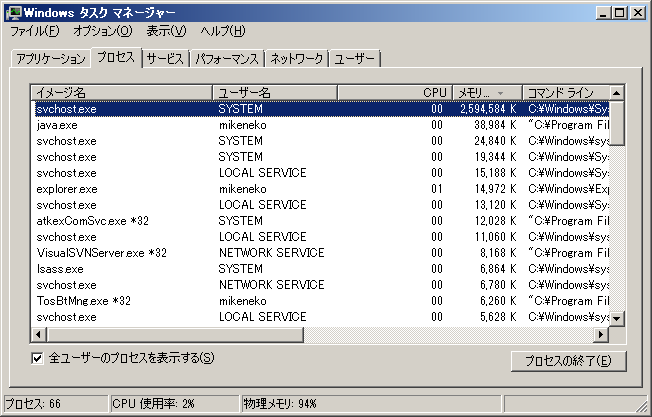Click horizontal scrollbar left arrow
The height and width of the screenshot is (417, 652).
39,334
